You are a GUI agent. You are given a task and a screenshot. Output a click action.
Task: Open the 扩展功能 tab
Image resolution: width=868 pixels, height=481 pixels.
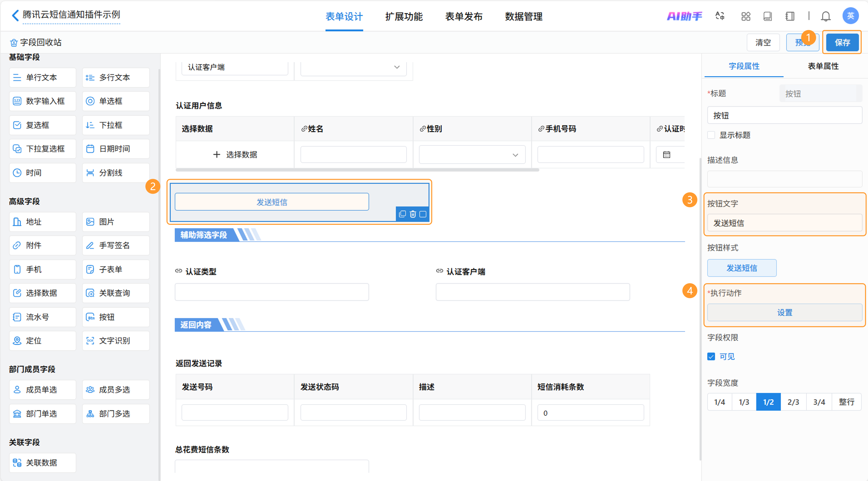pyautogui.click(x=404, y=16)
